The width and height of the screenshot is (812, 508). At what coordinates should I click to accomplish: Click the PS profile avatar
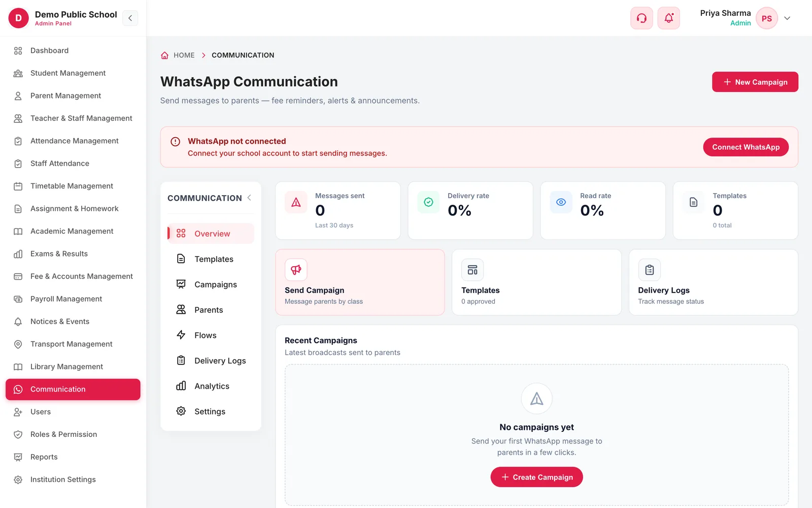pos(766,18)
